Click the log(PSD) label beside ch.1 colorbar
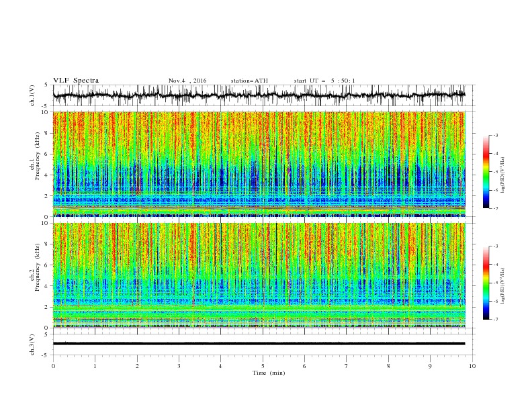Screen dimensions: 532x411 (502, 175)
